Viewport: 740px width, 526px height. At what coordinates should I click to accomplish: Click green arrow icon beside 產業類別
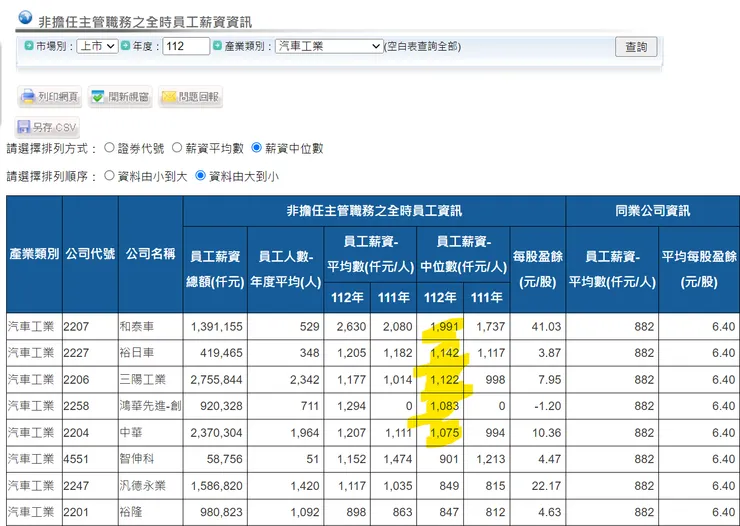tap(217, 46)
